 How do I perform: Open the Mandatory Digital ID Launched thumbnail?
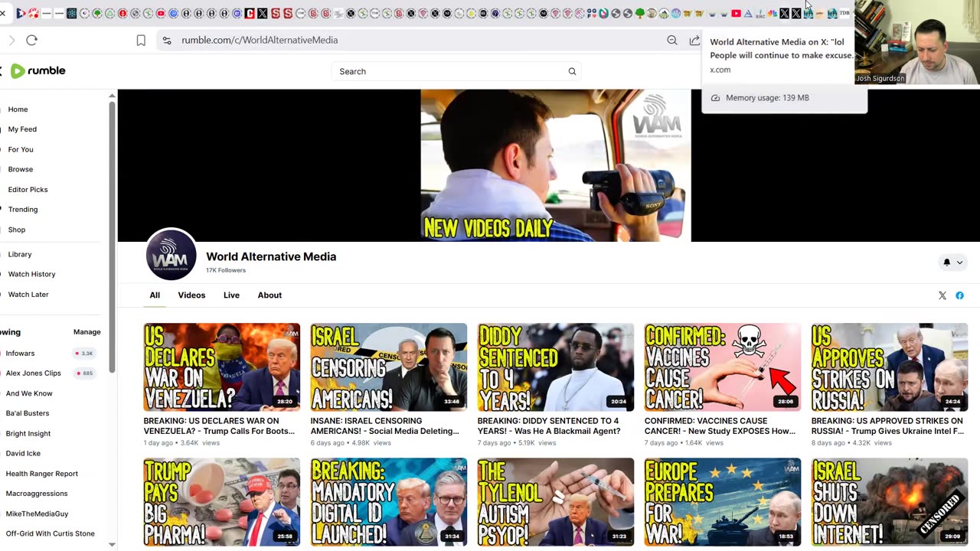(x=388, y=502)
